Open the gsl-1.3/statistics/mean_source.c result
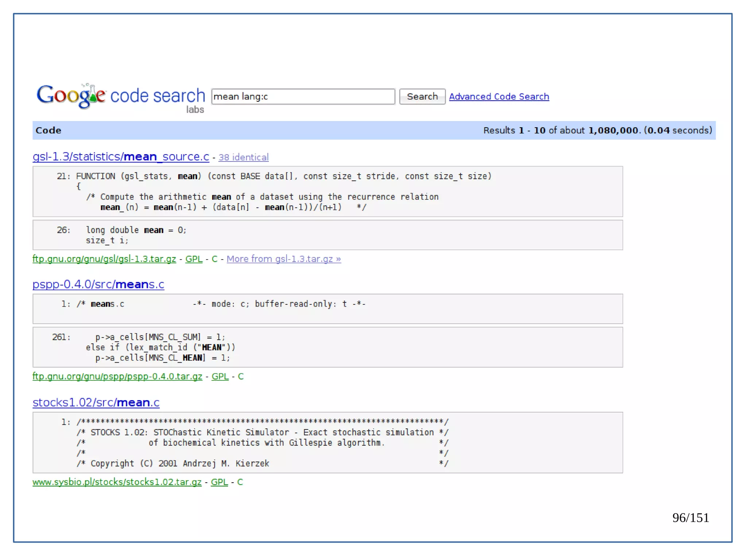747x560 pixels. (x=121, y=157)
